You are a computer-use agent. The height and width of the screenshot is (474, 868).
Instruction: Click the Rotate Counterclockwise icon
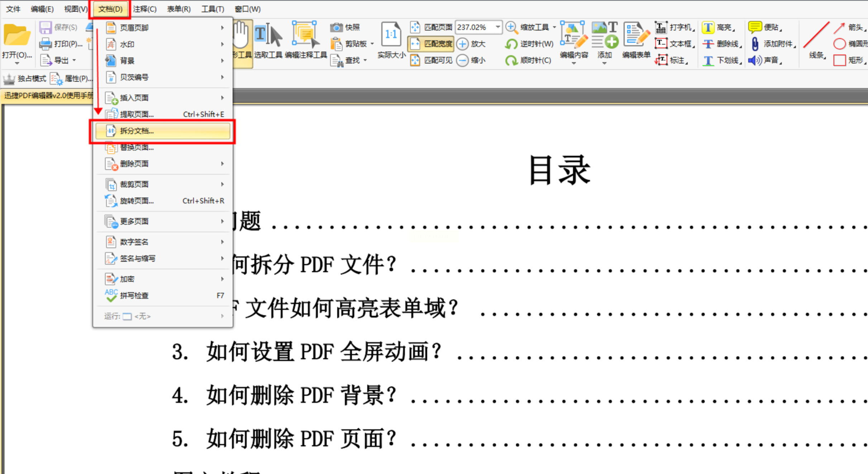(511, 44)
